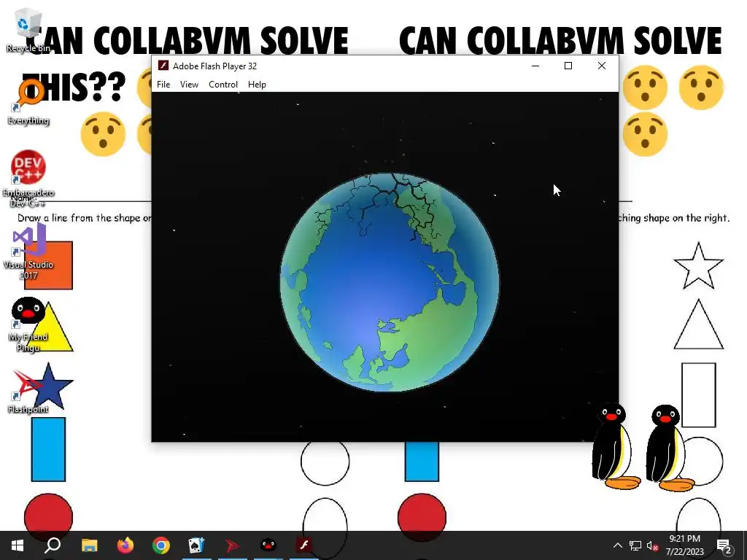
Task: Select the Flashpoint desktop shortcut
Action: tap(28, 392)
